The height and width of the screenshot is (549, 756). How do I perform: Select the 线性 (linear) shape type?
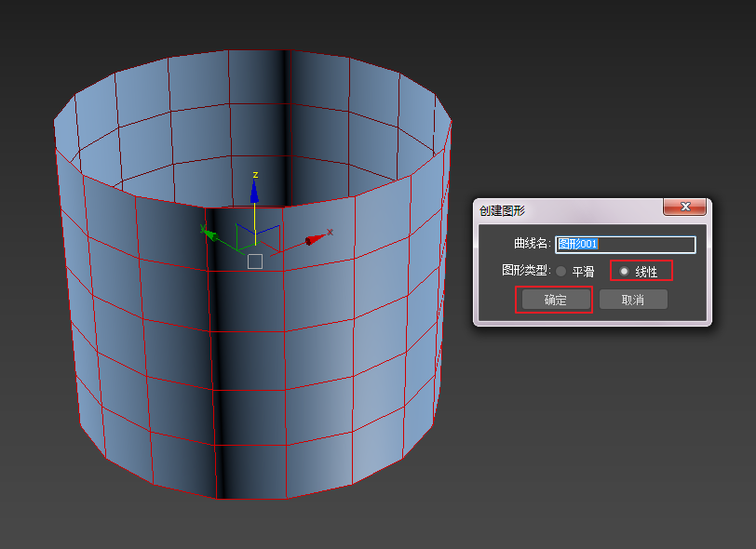click(624, 272)
